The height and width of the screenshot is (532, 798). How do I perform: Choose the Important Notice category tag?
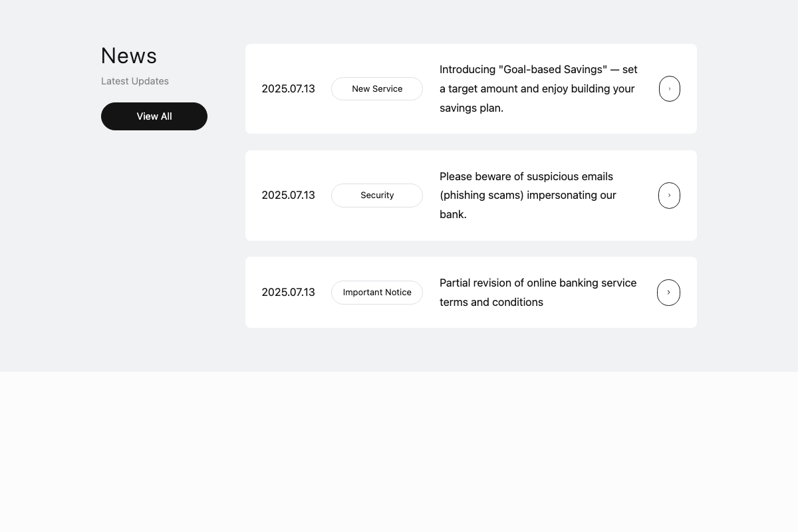coord(377,293)
